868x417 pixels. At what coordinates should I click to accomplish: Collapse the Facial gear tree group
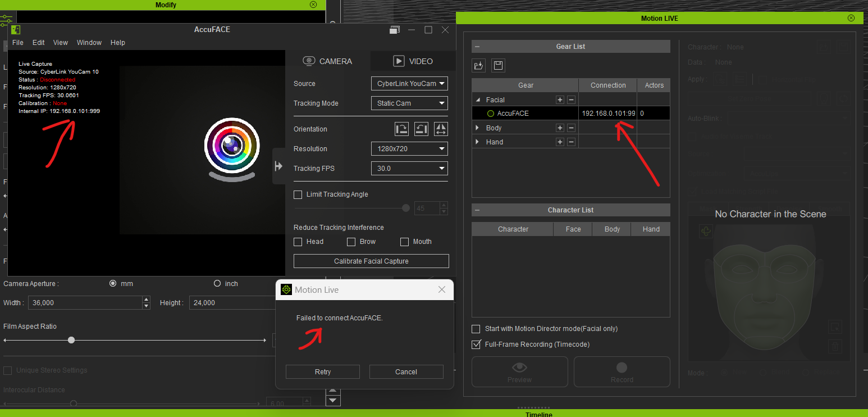point(478,100)
